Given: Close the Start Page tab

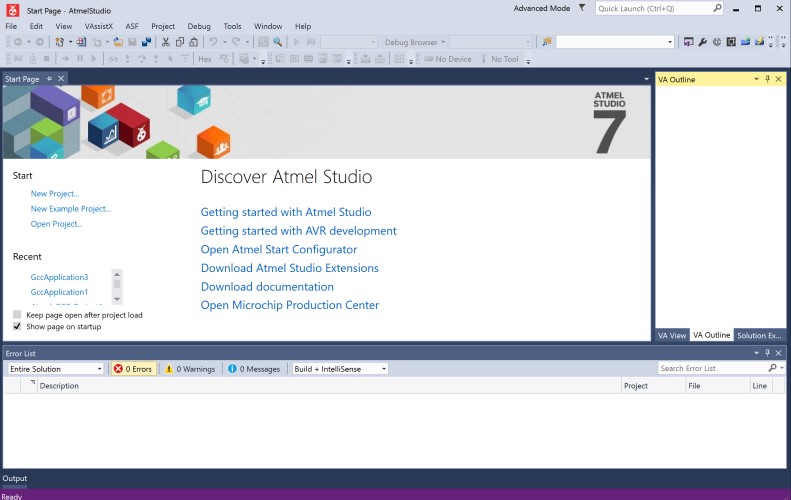Looking at the screenshot, I should point(61,79).
